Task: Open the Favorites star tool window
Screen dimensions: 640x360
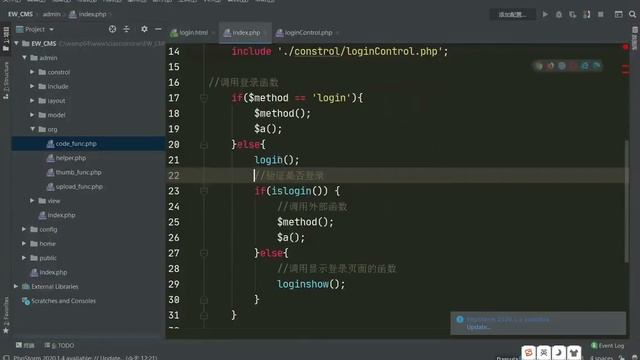Action: pos(6,316)
